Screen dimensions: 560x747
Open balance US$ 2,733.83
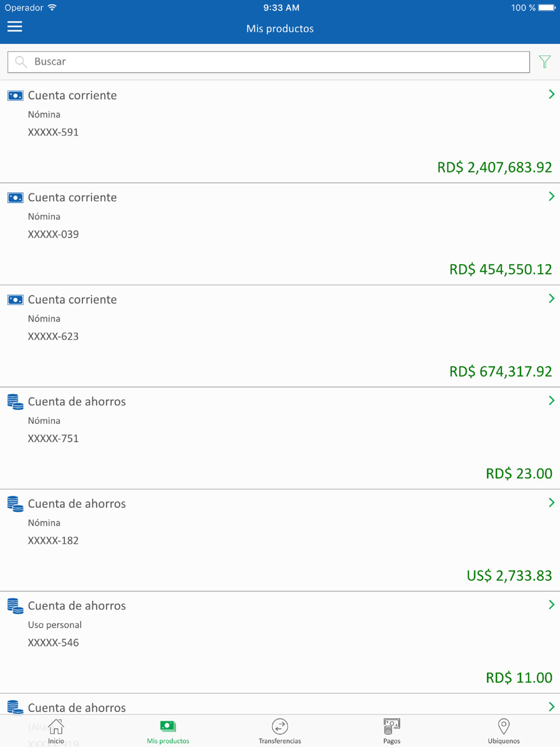(x=509, y=576)
